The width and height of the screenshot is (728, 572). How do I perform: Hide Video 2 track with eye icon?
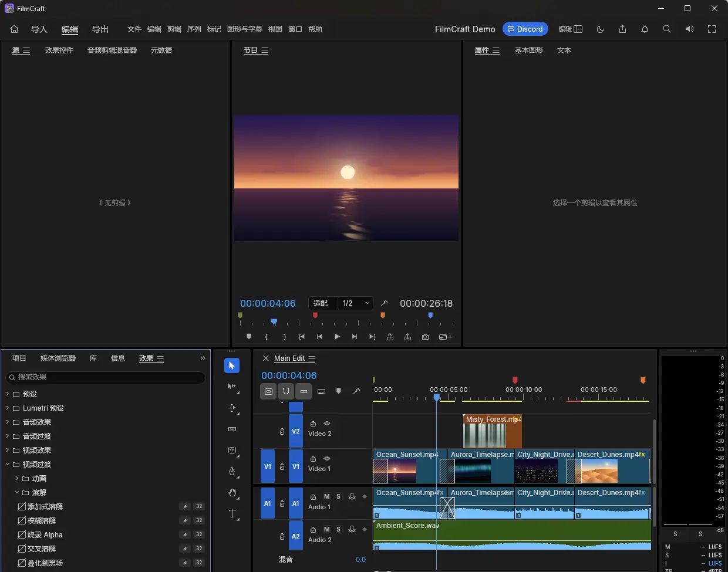click(x=327, y=424)
